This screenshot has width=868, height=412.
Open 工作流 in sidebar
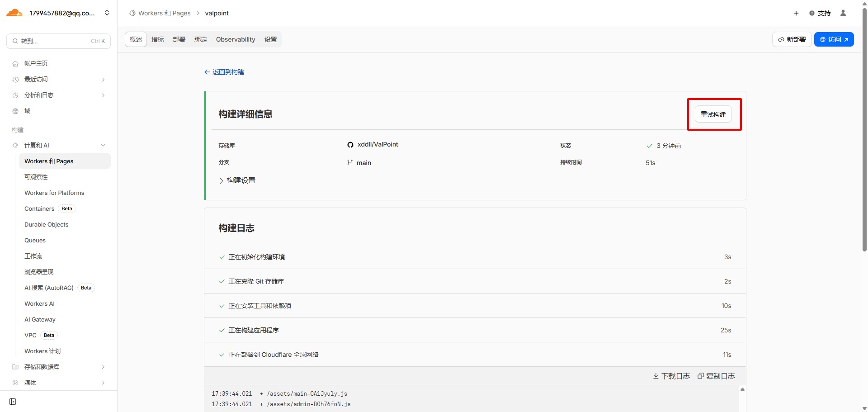point(33,256)
